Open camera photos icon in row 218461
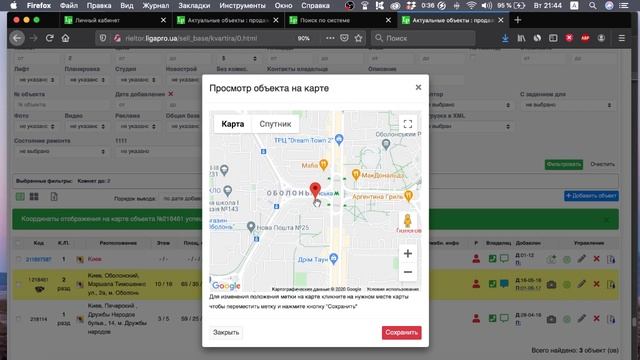This screenshot has height=360, width=640. (x=551, y=284)
